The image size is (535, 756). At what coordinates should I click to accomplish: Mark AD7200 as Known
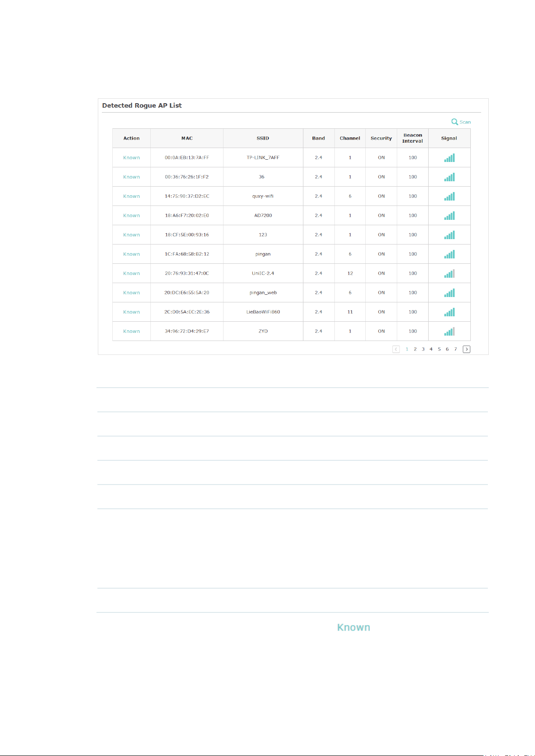coord(132,215)
